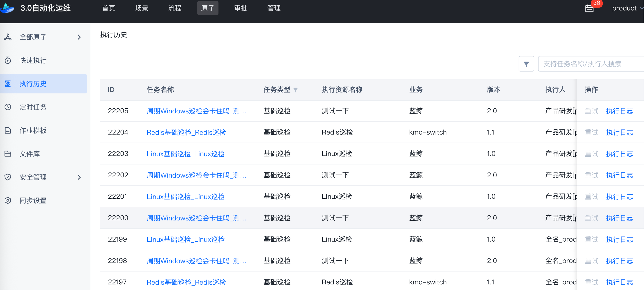
Task: Click the 同步设置 gear icon
Action: (8, 200)
